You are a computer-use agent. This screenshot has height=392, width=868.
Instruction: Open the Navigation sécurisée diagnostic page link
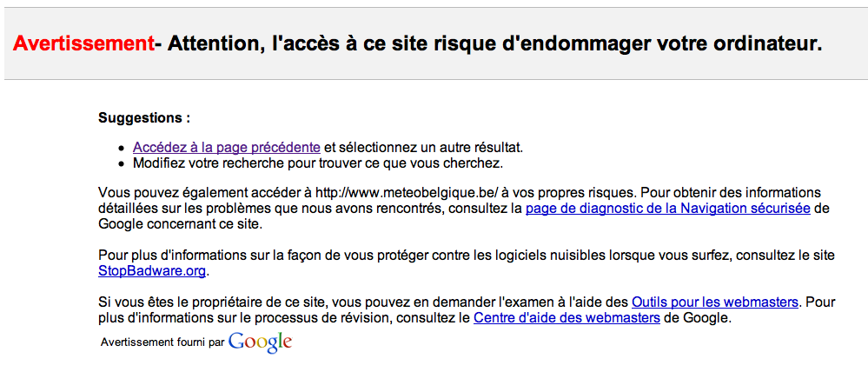tap(667, 209)
